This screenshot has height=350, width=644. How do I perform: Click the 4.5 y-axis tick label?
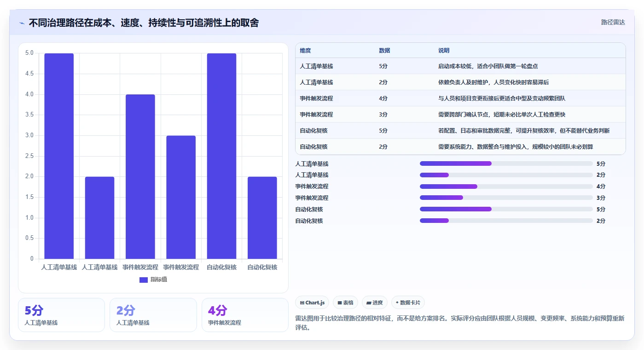tap(29, 74)
